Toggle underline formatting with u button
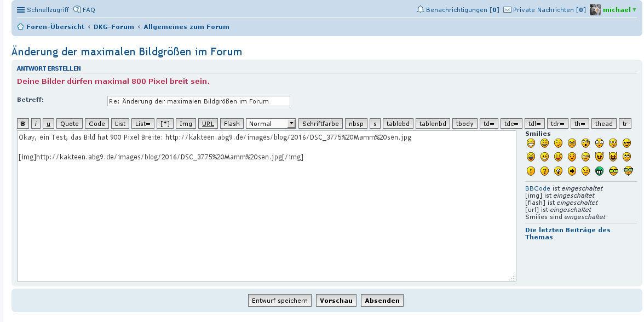This screenshot has width=644, height=322. click(x=48, y=124)
